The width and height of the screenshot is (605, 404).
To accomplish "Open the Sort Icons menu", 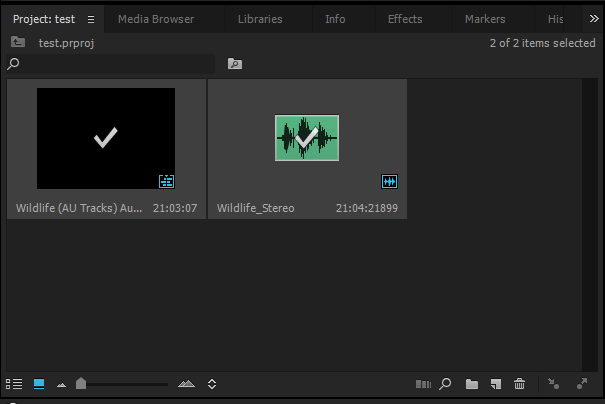I will [212, 383].
